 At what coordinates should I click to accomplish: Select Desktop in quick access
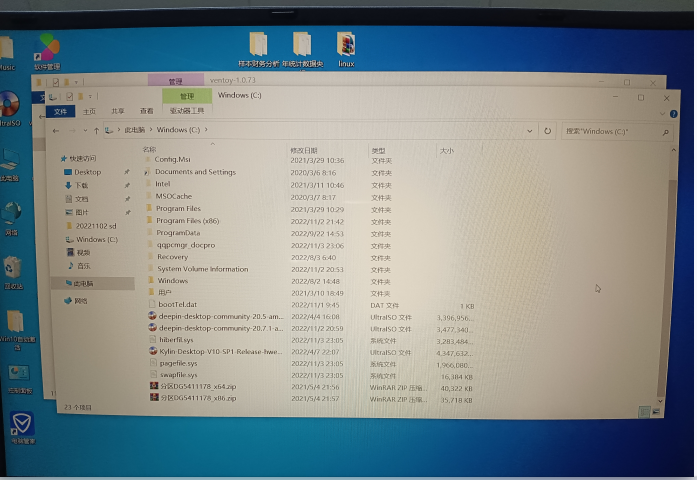88,172
